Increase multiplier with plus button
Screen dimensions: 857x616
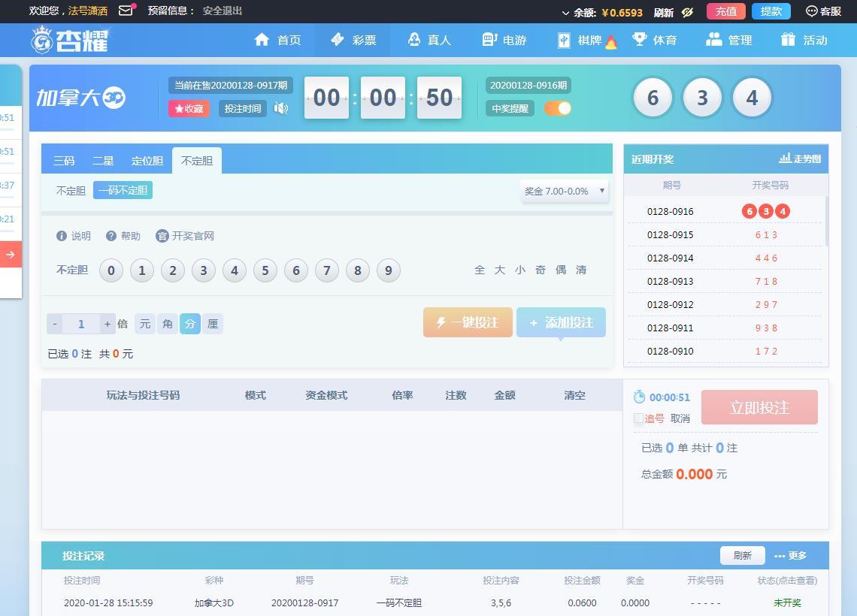[x=107, y=324]
